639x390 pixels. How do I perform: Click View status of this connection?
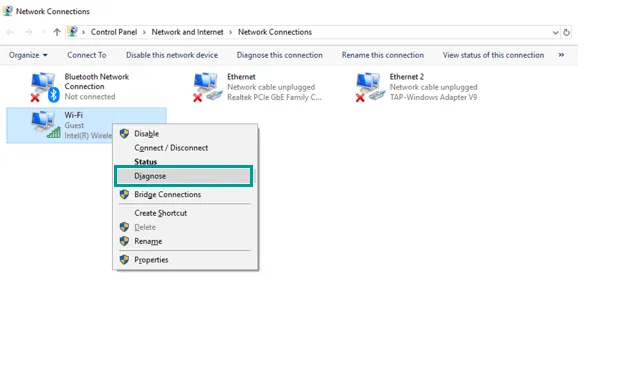(x=493, y=55)
